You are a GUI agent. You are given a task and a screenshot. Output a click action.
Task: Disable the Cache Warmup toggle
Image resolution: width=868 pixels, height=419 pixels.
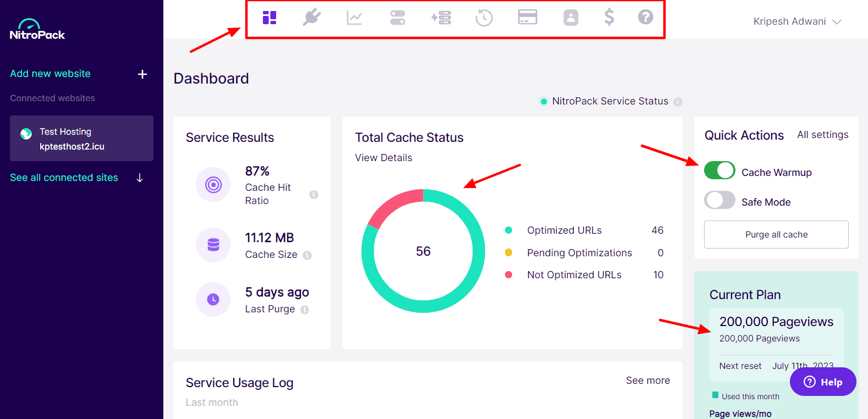point(719,170)
